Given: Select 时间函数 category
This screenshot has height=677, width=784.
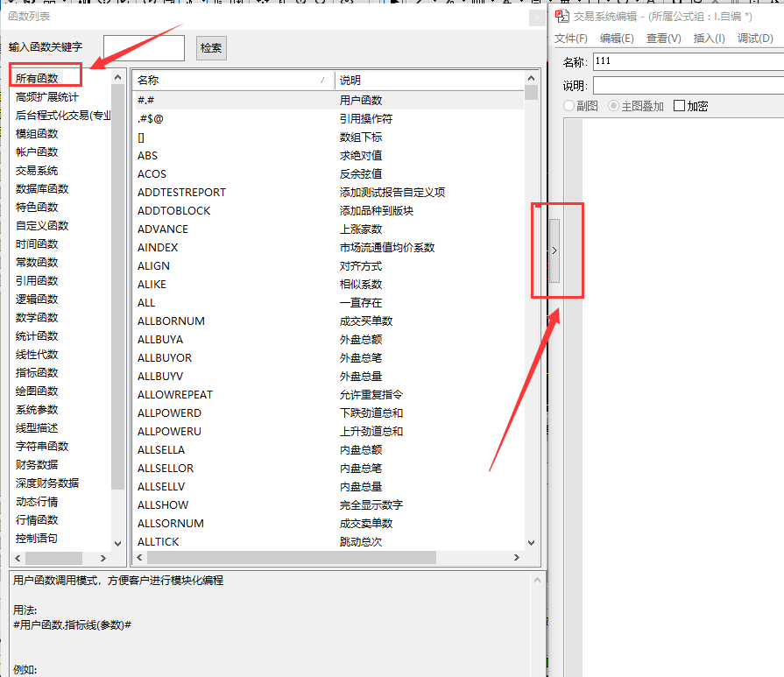Looking at the screenshot, I should click(37, 244).
